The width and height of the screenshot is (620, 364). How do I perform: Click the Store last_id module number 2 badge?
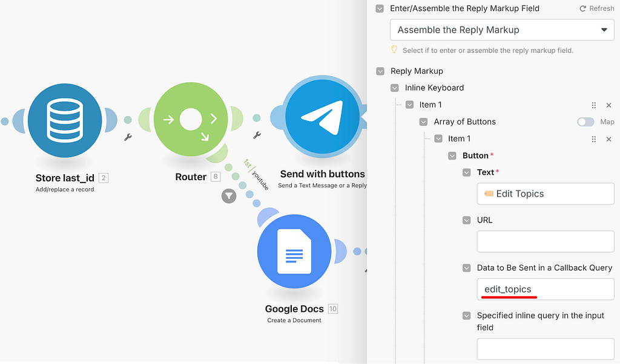[104, 178]
